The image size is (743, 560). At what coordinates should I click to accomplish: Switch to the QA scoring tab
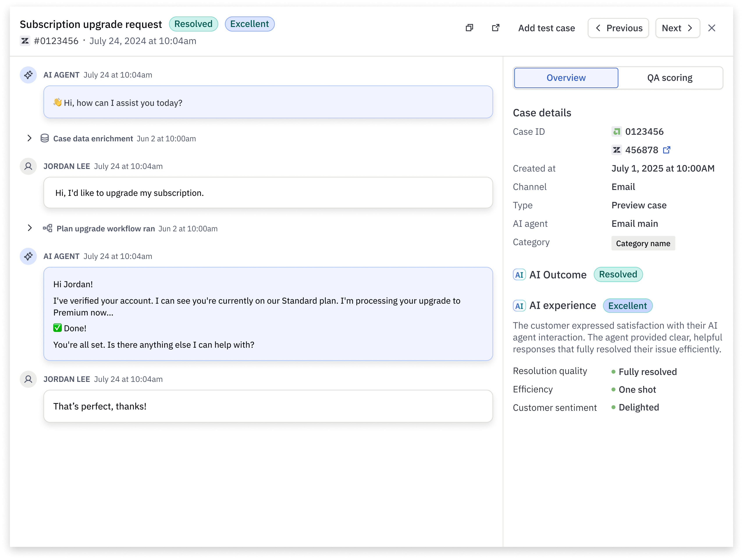(670, 78)
